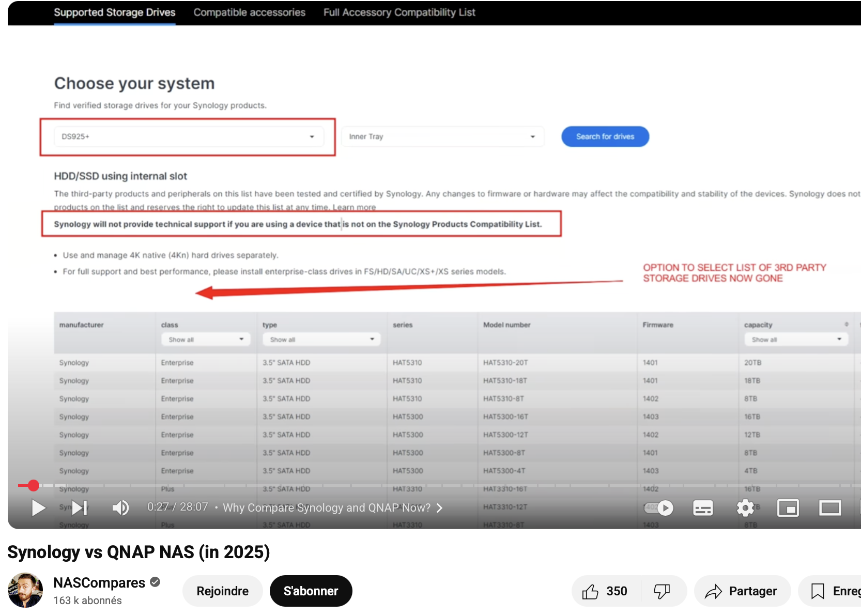Toggle autoplay switch
The height and width of the screenshot is (616, 861).
659,508
